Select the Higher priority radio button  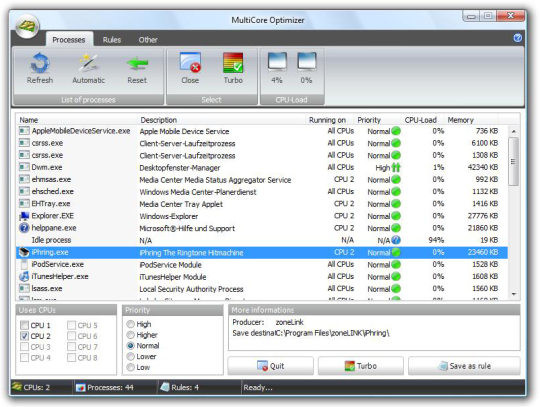pos(131,335)
